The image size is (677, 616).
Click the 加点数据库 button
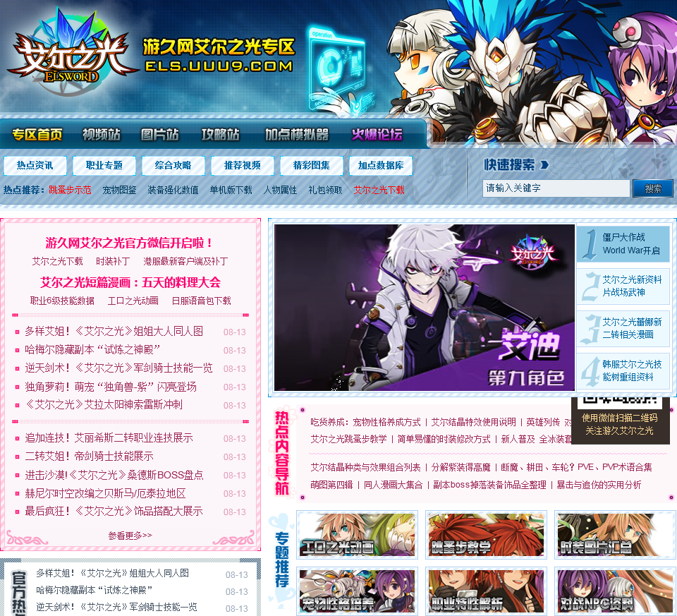click(x=380, y=165)
